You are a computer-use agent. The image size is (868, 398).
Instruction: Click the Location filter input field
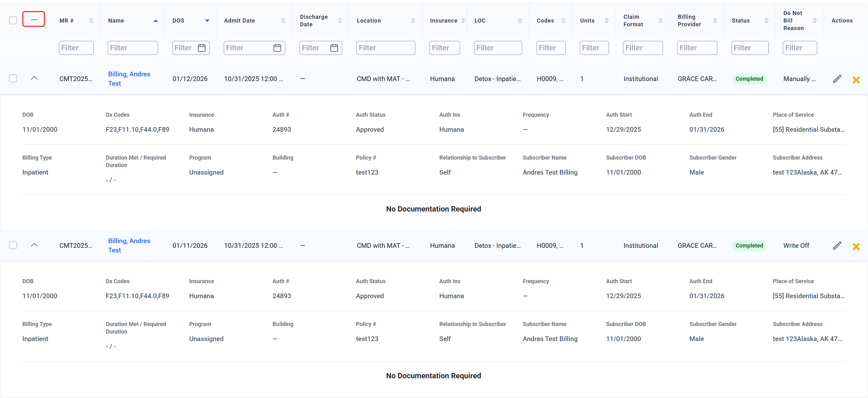(x=385, y=48)
